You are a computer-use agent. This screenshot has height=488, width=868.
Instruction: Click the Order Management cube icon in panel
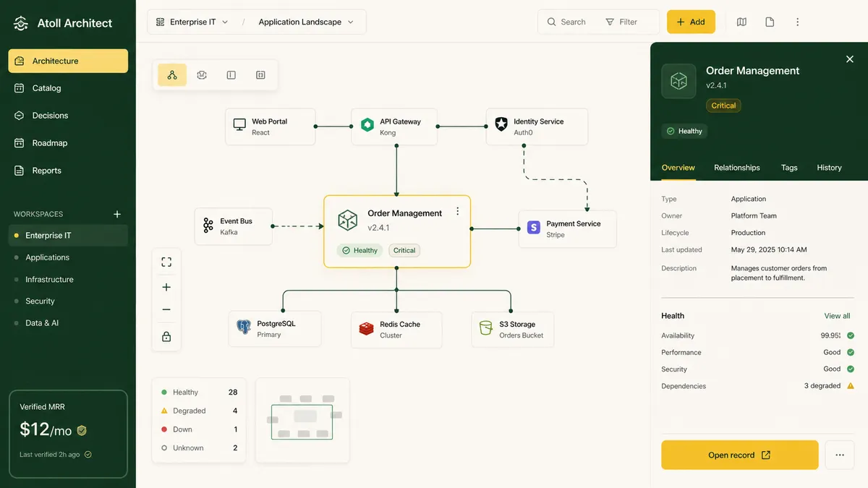click(678, 81)
